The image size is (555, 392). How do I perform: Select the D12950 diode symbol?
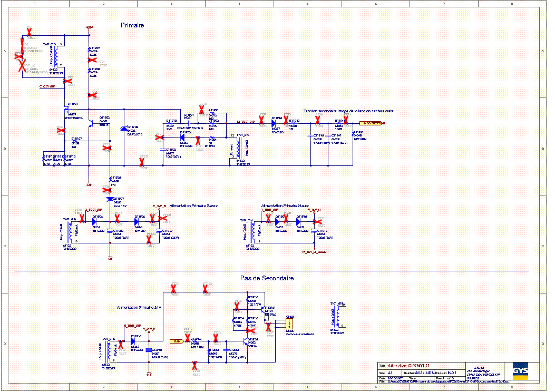point(133,341)
